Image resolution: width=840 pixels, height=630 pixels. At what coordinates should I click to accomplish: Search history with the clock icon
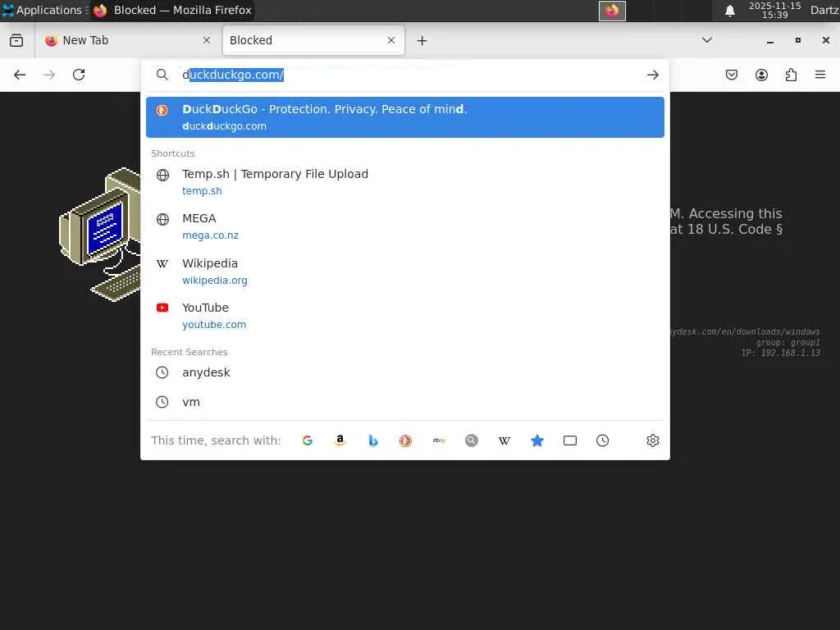(603, 441)
